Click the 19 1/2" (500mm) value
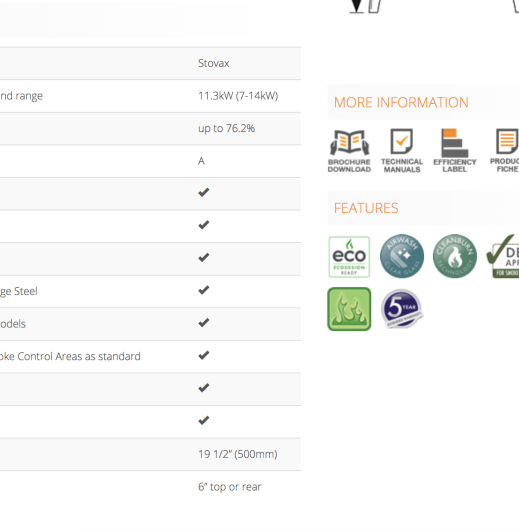The height and width of the screenshot is (531, 519). (x=238, y=454)
